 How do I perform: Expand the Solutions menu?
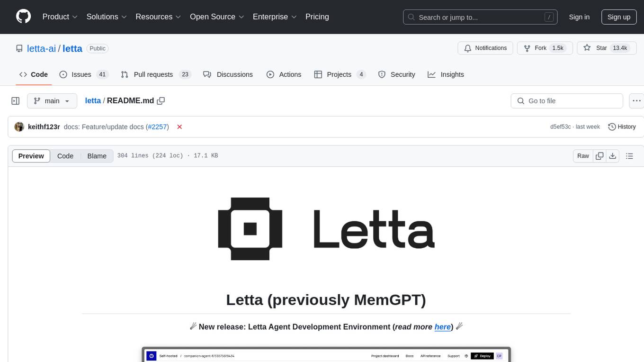[x=107, y=17]
